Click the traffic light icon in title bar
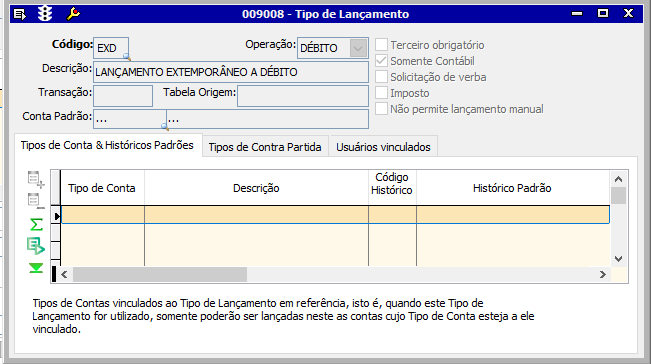The image size is (651, 364). pos(45,14)
